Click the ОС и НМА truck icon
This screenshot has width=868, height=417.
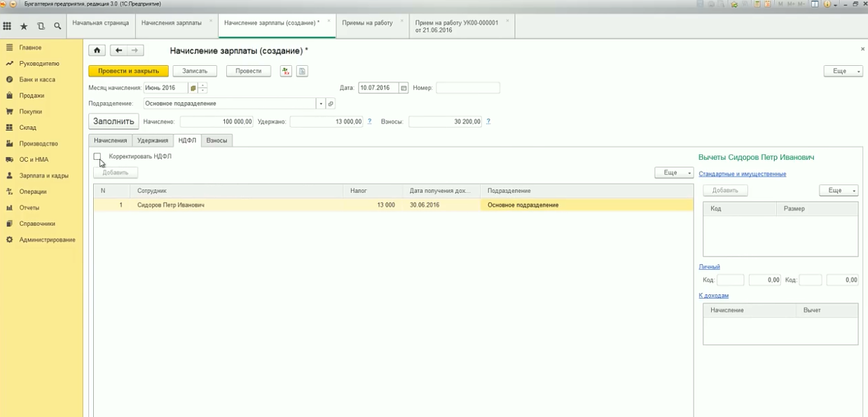tap(10, 160)
